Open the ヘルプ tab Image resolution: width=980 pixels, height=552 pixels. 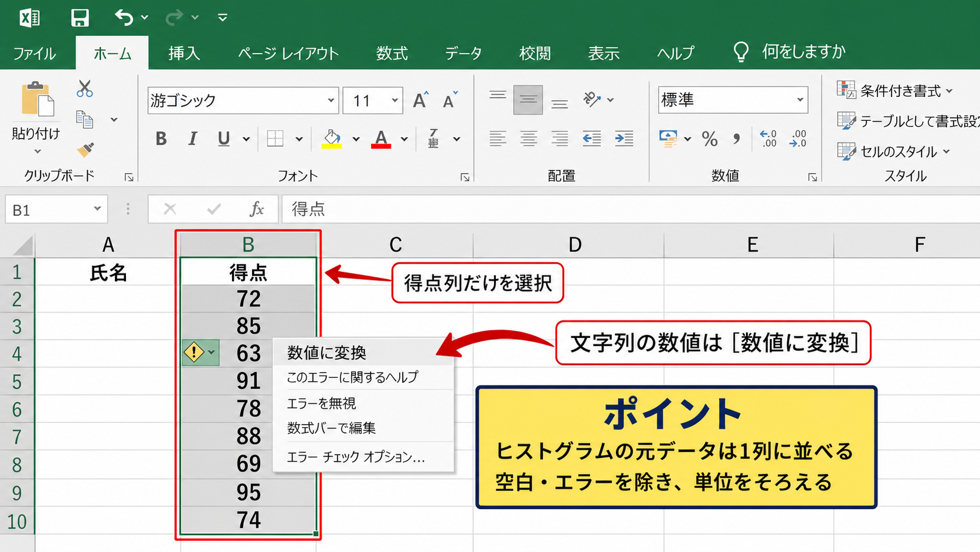(x=675, y=53)
